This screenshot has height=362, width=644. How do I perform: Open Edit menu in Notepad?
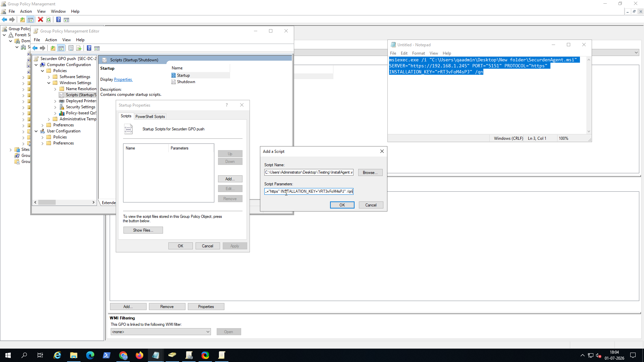(x=404, y=53)
